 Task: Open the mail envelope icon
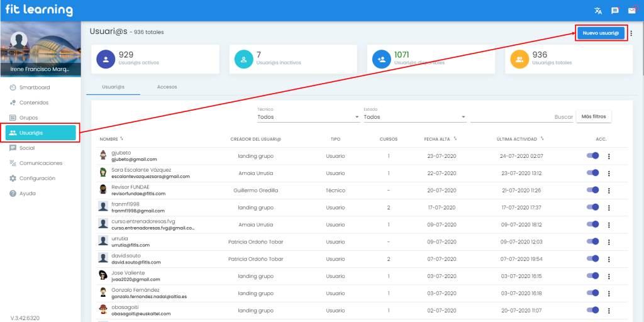point(631,11)
